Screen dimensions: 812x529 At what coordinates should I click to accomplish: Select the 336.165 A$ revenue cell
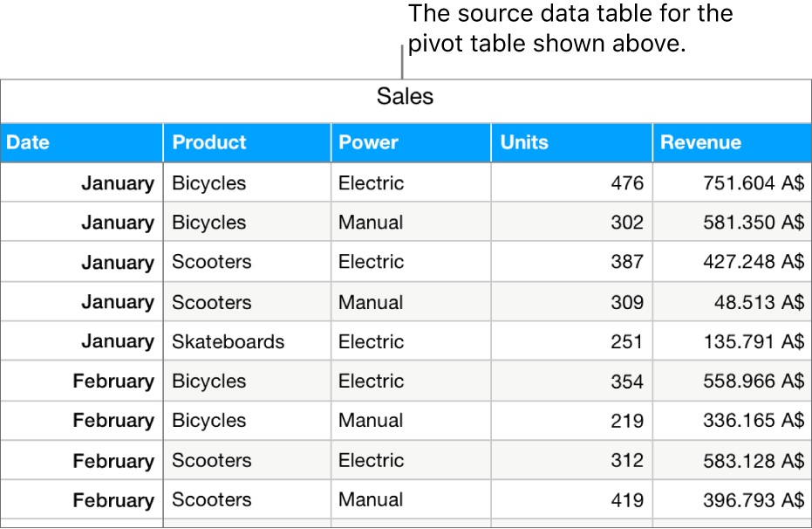[754, 421]
